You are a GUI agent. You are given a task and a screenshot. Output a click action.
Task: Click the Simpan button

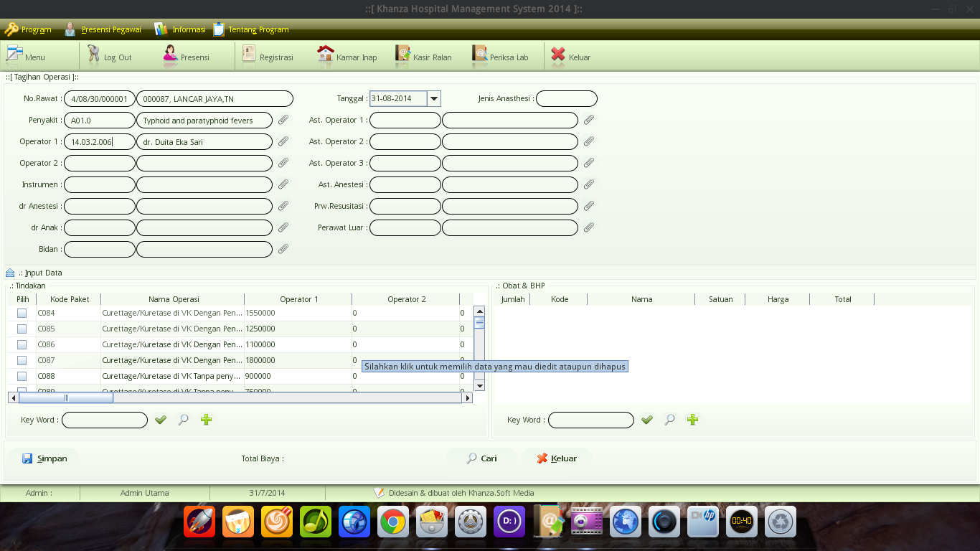click(44, 458)
